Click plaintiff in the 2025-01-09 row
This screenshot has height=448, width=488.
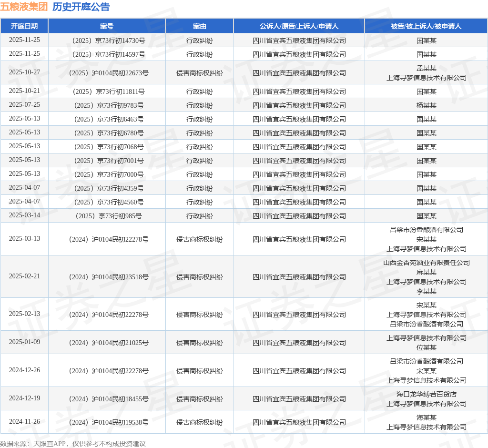point(299,343)
